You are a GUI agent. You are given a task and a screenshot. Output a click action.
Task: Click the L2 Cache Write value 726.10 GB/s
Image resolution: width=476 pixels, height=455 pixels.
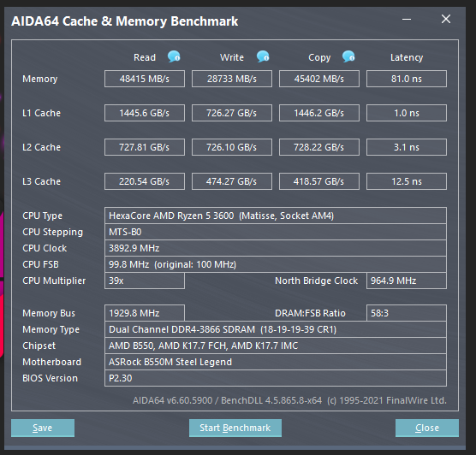(232, 147)
